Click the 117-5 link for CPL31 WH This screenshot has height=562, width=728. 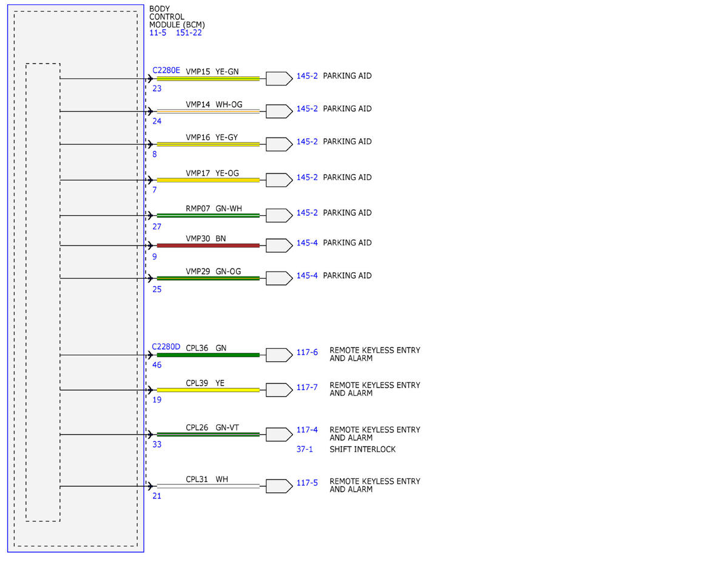tap(307, 483)
